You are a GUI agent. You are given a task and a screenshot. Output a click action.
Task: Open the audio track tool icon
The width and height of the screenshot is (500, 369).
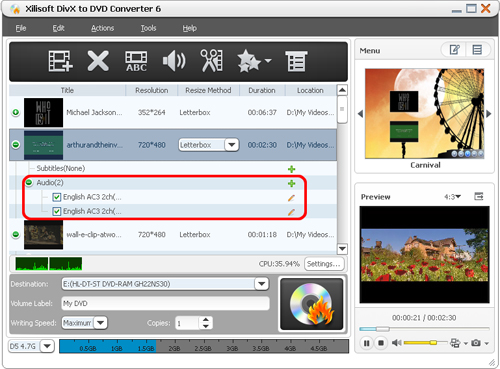click(174, 61)
